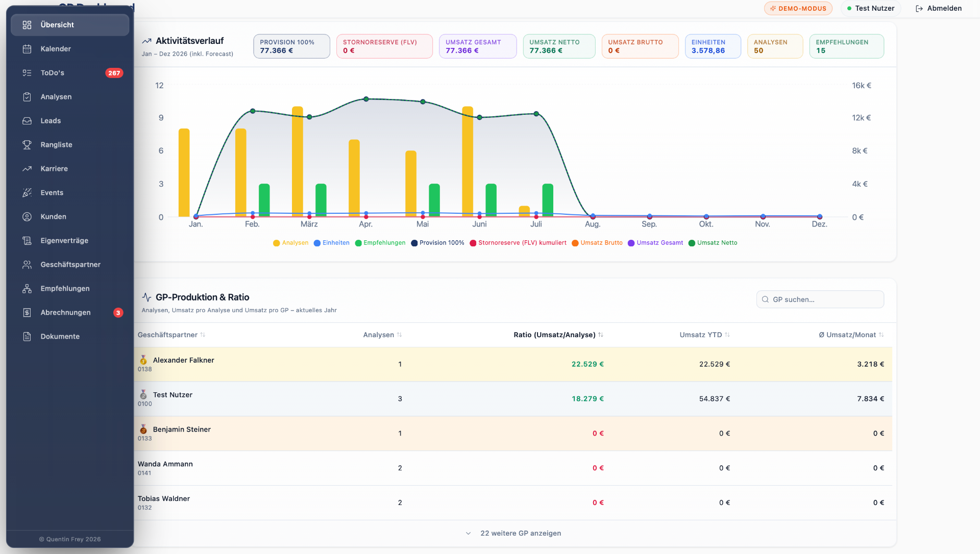
Task: Open the Events menu item
Action: (x=70, y=193)
